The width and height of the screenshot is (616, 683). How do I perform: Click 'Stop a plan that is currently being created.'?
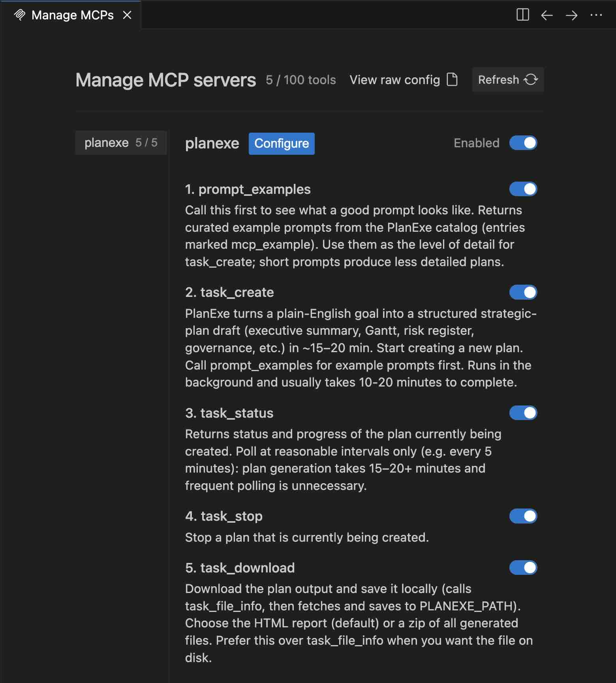coord(307,537)
